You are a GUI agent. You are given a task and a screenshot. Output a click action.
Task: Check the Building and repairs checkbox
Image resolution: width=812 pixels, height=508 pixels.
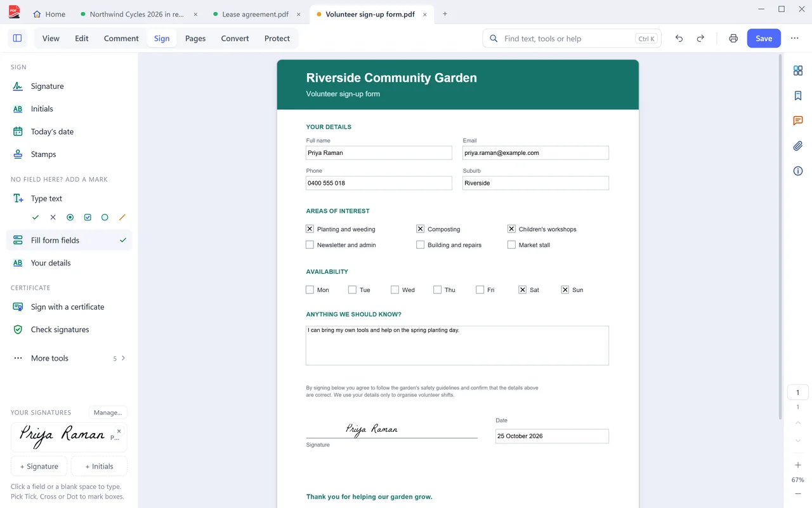tap(420, 244)
